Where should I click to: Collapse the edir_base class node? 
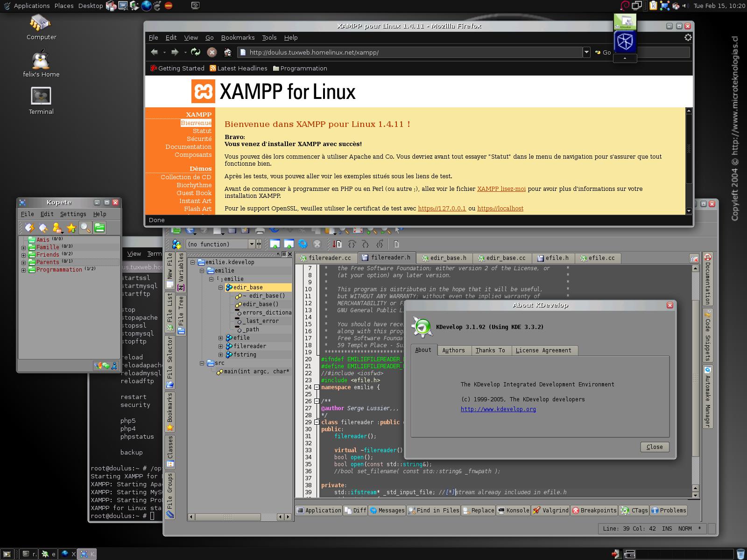click(220, 287)
